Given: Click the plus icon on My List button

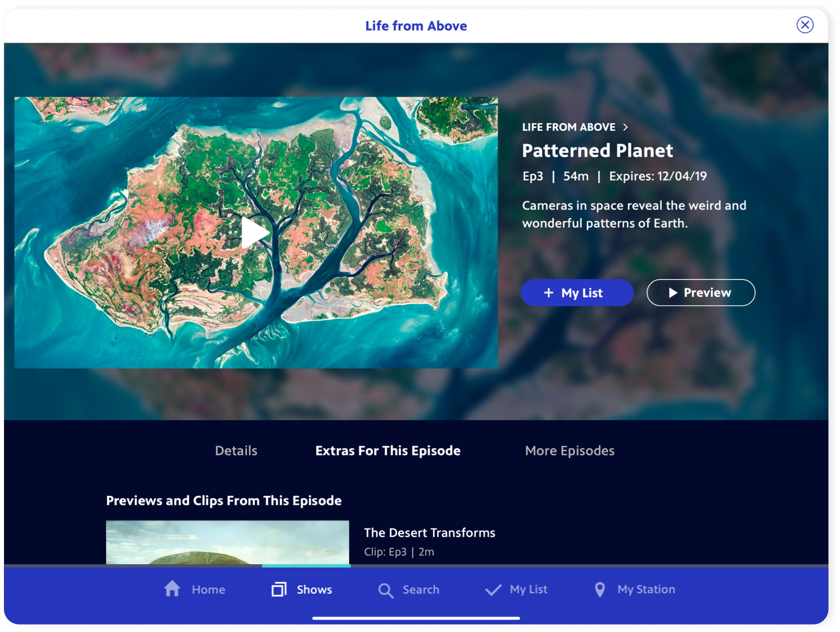Looking at the screenshot, I should pyautogui.click(x=548, y=292).
